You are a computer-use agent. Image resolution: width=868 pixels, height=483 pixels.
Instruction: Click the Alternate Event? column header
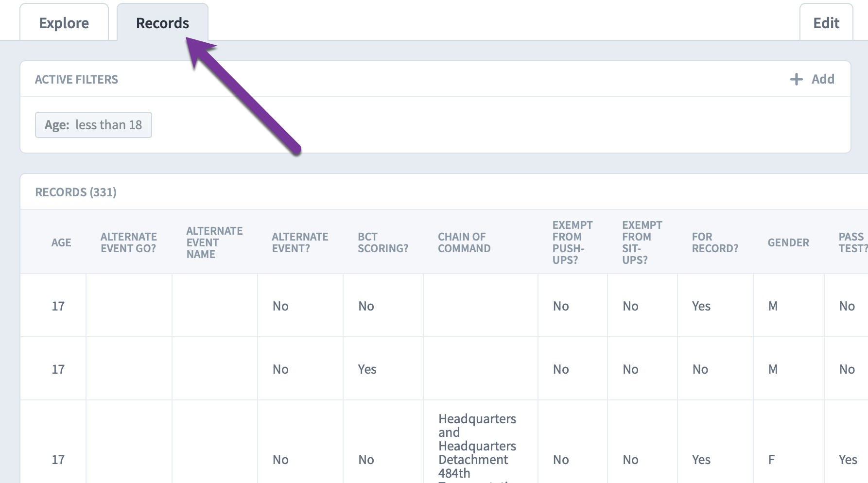[x=300, y=242]
